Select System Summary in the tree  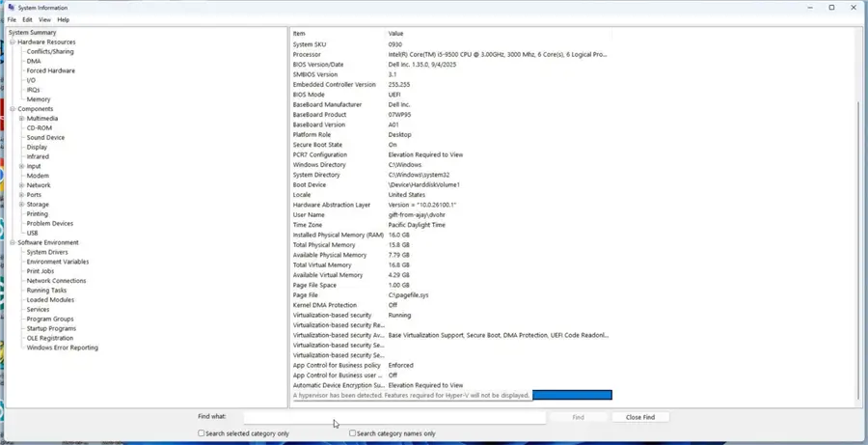point(32,33)
